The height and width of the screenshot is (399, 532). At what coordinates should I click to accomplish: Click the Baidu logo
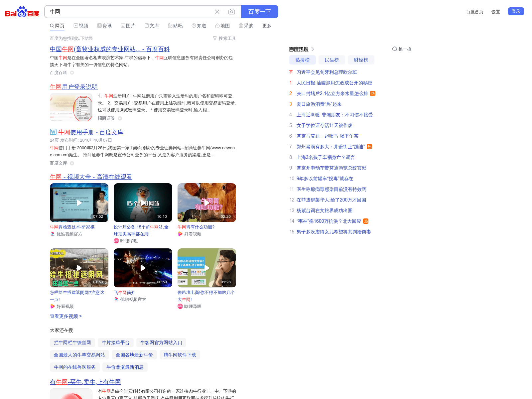(x=22, y=12)
